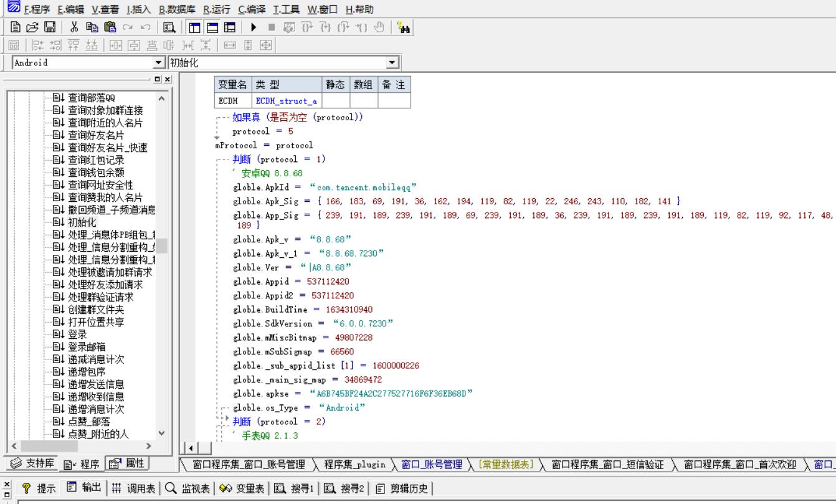The width and height of the screenshot is (836, 504).
Task: Open an existing program file
Action: click(33, 27)
